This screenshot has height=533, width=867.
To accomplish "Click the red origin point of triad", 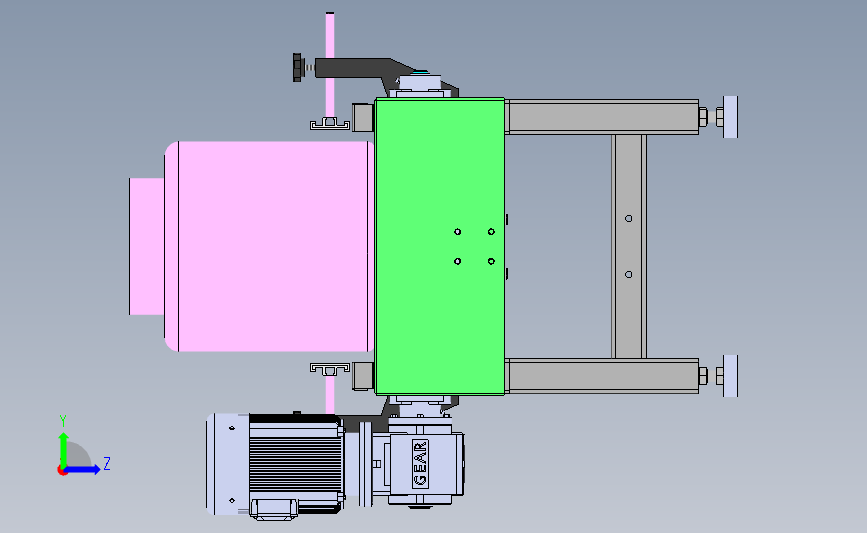I will click(62, 471).
